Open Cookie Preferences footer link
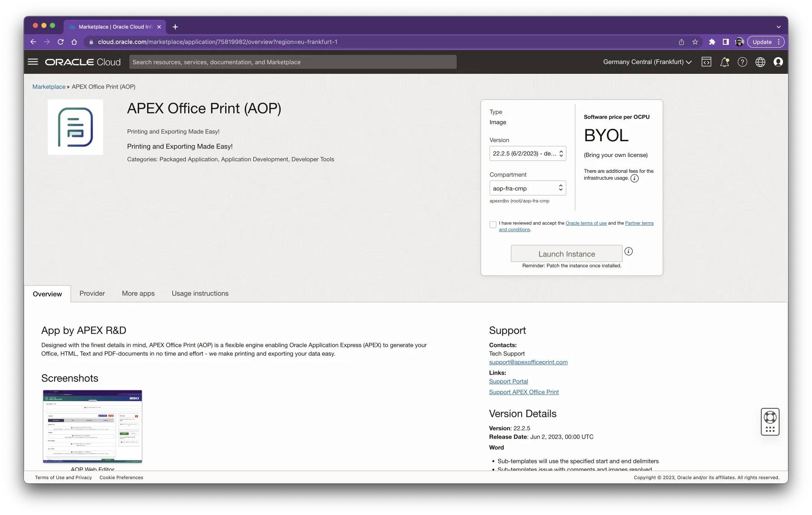 coord(121,477)
